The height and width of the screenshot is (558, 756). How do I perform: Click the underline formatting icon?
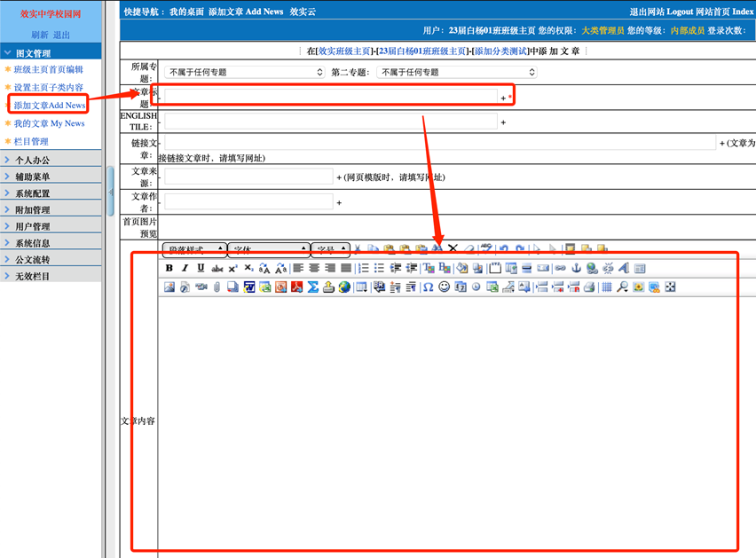201,268
